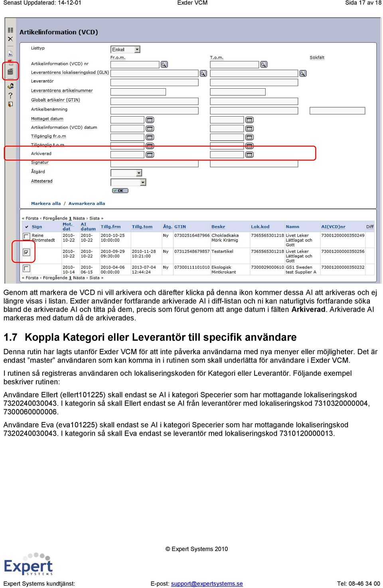Click support@expertsystems.se email link
This screenshot has width=383, height=588.
207,584
